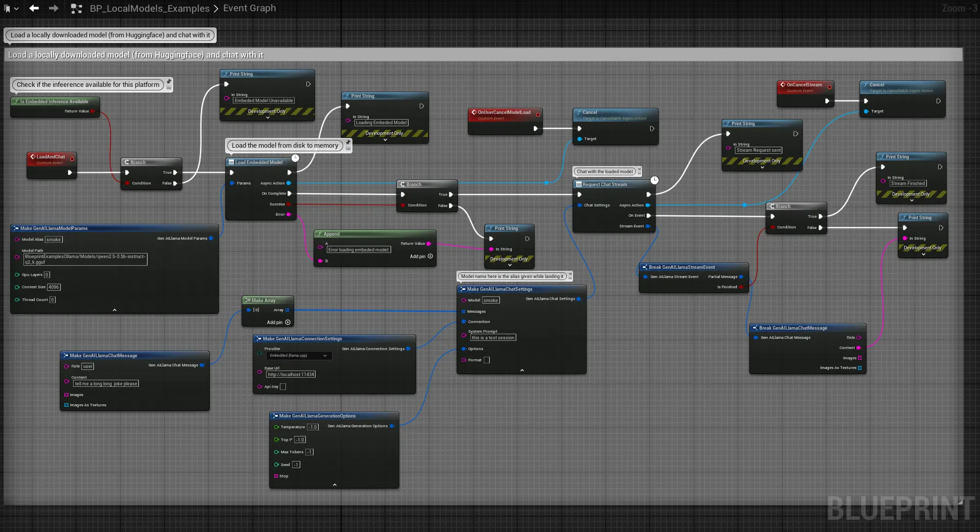Edit the Base Url http://localhost:11434 field
980x532 pixels.
tap(291, 374)
